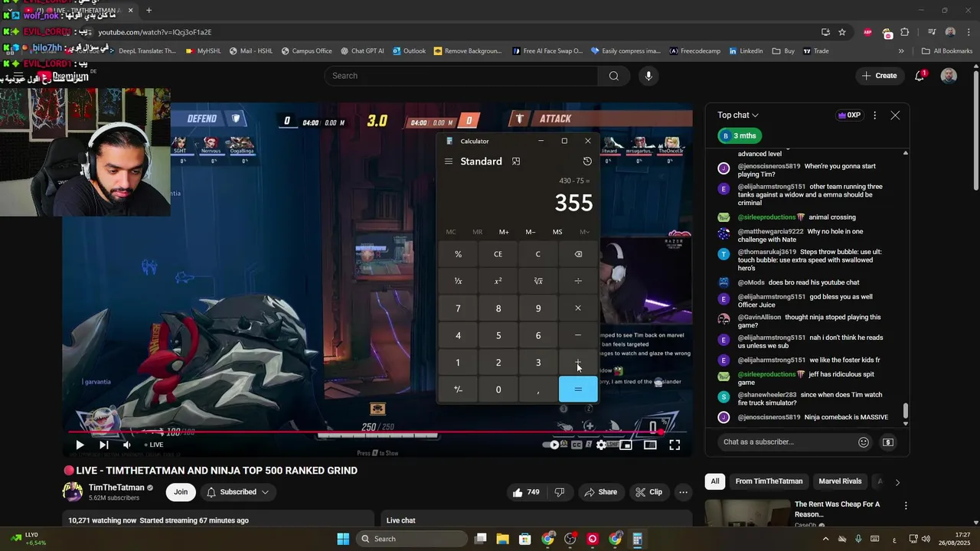Image resolution: width=980 pixels, height=551 pixels.
Task: Click the voice search microphone on YouTube
Action: coord(648,76)
